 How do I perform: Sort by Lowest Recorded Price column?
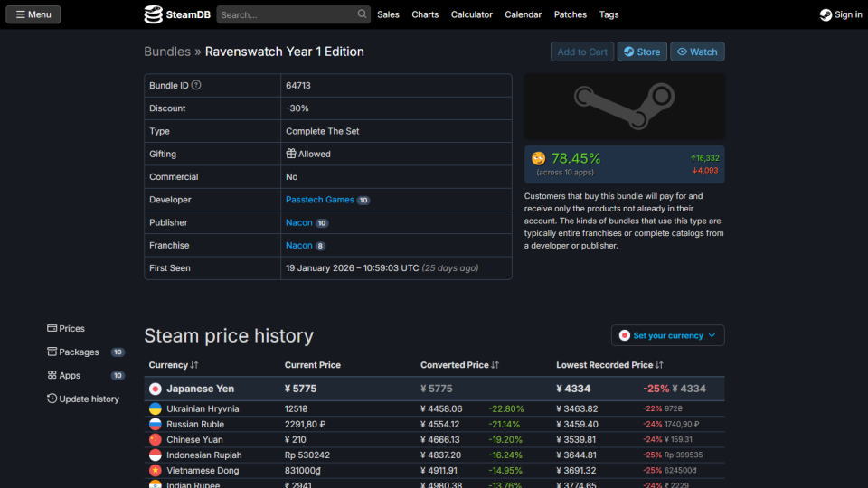609,365
